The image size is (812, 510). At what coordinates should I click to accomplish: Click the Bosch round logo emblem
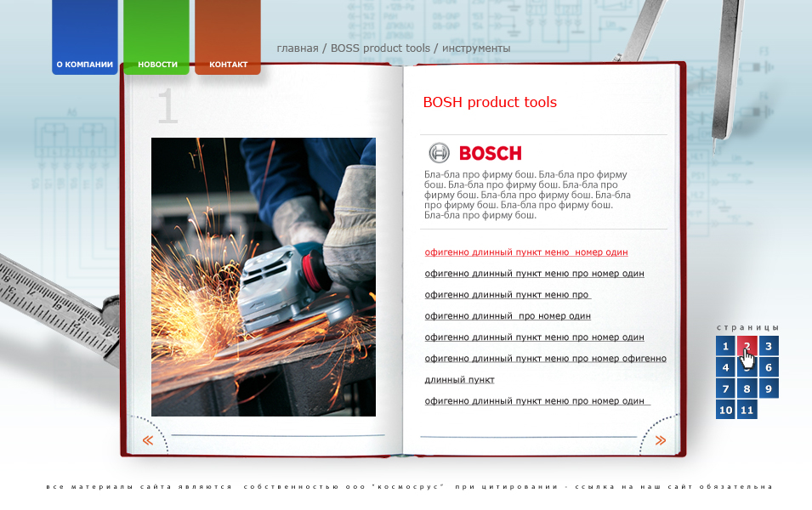click(439, 153)
